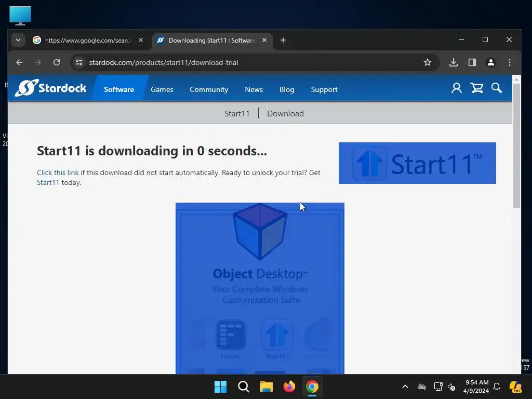
Task: Click the Start11 logo banner
Action: coord(417,163)
